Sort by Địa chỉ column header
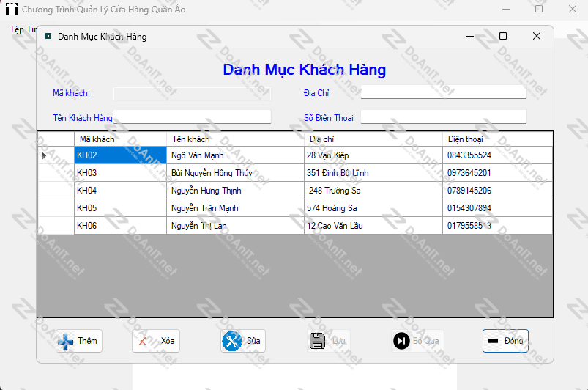The width and height of the screenshot is (588, 390). point(373,139)
